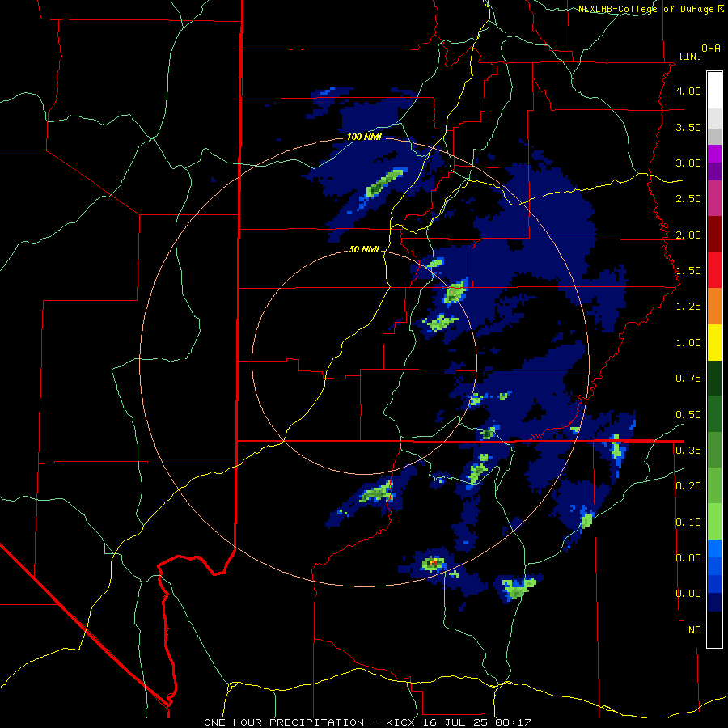The width and height of the screenshot is (728, 728).
Task: Click the 50 NMI range ring label
Action: point(364,249)
